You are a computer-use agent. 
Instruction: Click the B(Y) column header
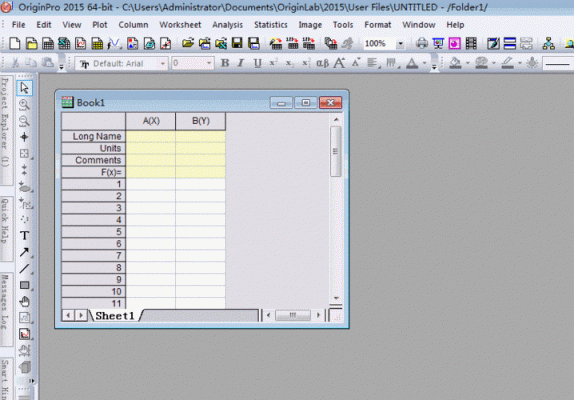point(201,121)
